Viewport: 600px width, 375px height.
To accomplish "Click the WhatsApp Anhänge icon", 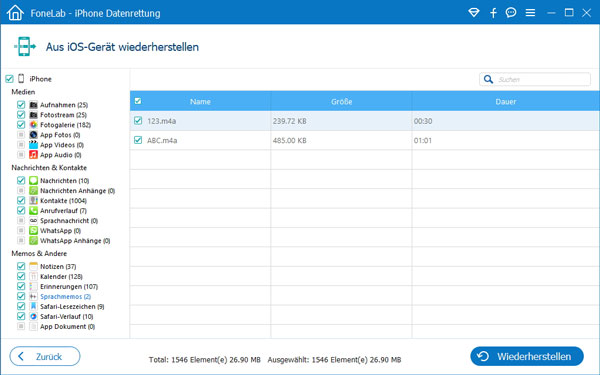I will coord(33,240).
